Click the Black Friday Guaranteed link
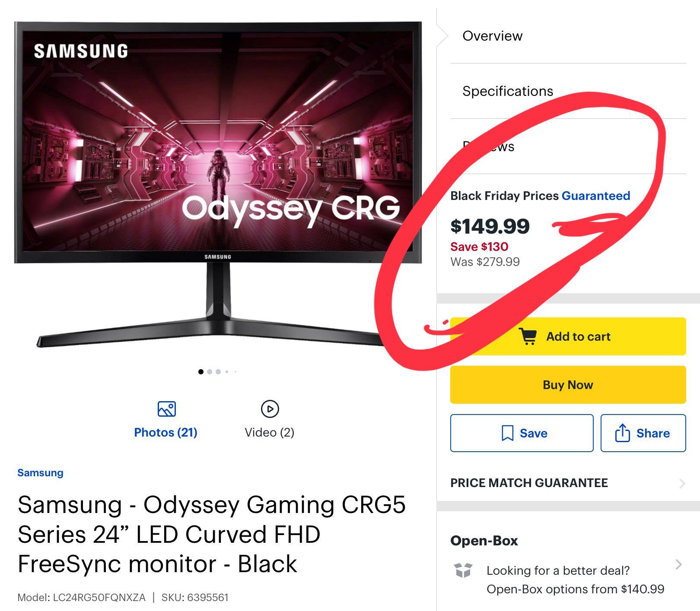 [x=595, y=196]
